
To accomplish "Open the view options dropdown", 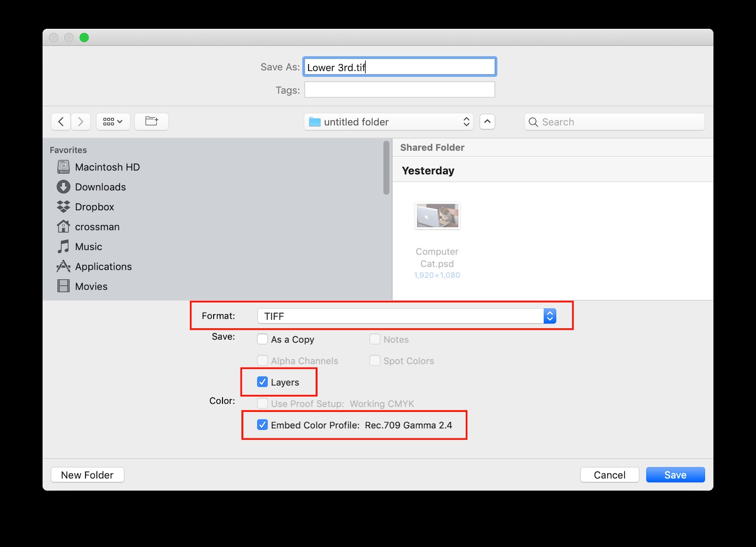I will pyautogui.click(x=113, y=121).
